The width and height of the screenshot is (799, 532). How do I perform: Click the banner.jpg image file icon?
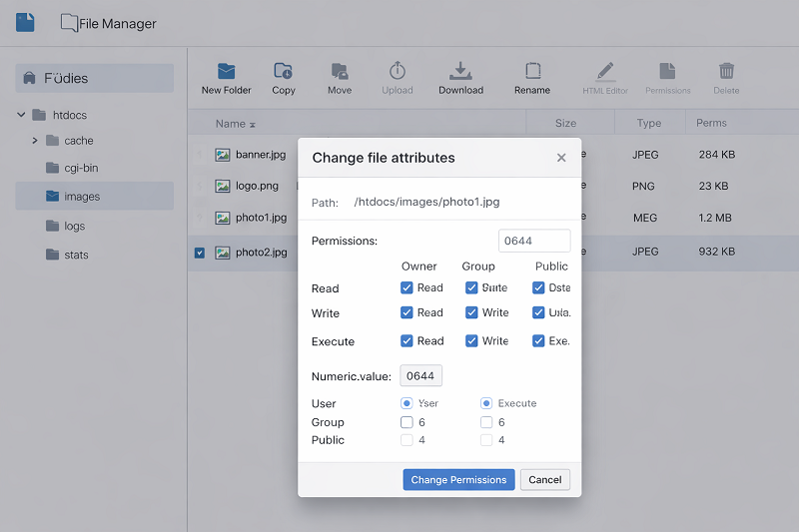point(222,155)
